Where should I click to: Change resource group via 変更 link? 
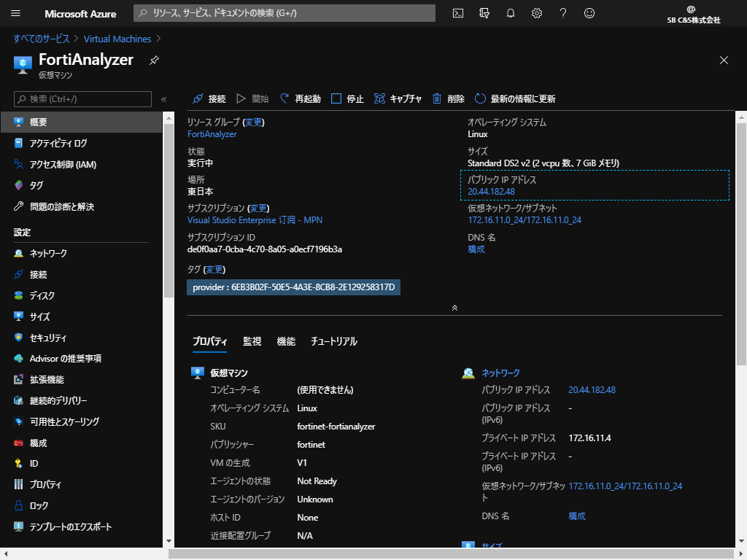tap(253, 122)
